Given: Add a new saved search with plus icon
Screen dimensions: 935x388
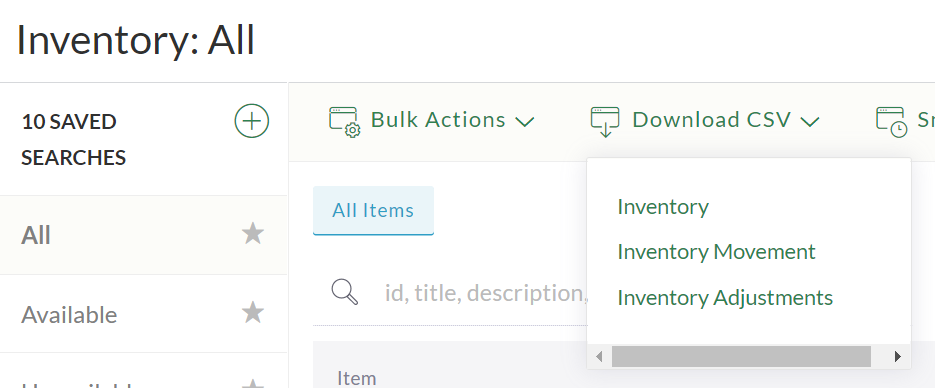Looking at the screenshot, I should pos(252,121).
